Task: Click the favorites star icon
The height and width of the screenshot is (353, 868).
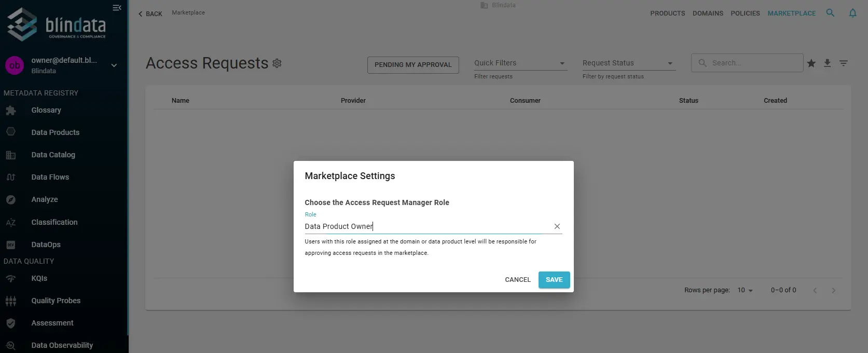Action: 811,63
